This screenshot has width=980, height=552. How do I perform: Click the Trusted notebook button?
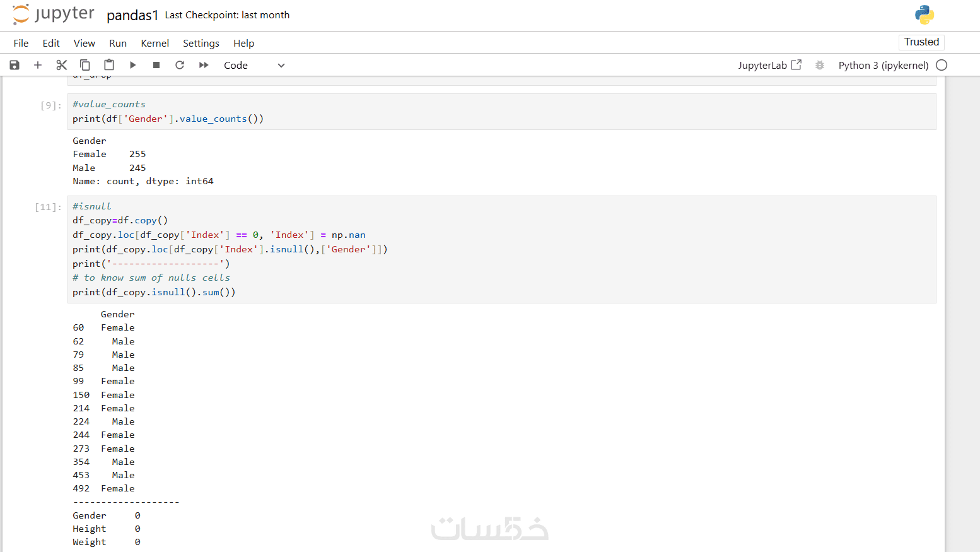click(x=921, y=42)
